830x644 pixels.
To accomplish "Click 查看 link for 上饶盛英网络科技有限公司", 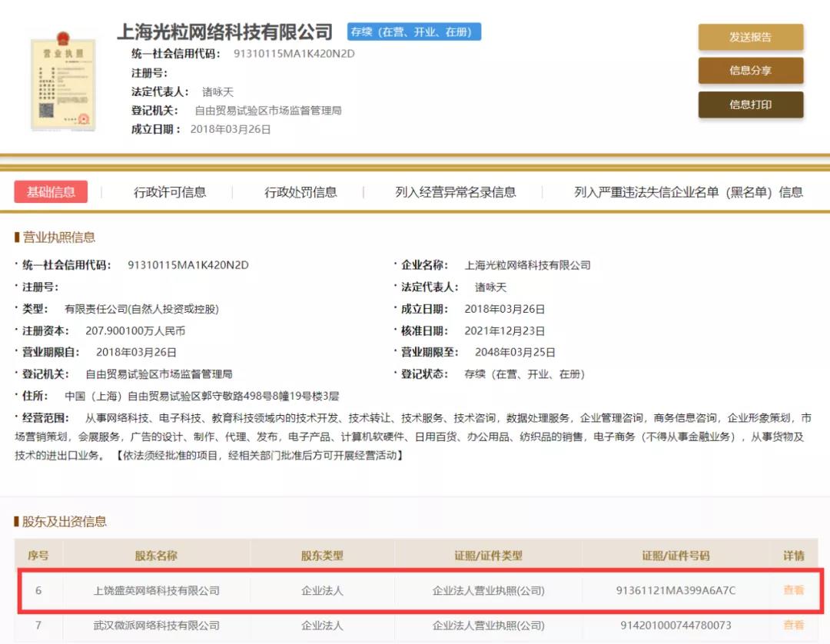I will point(793,590).
